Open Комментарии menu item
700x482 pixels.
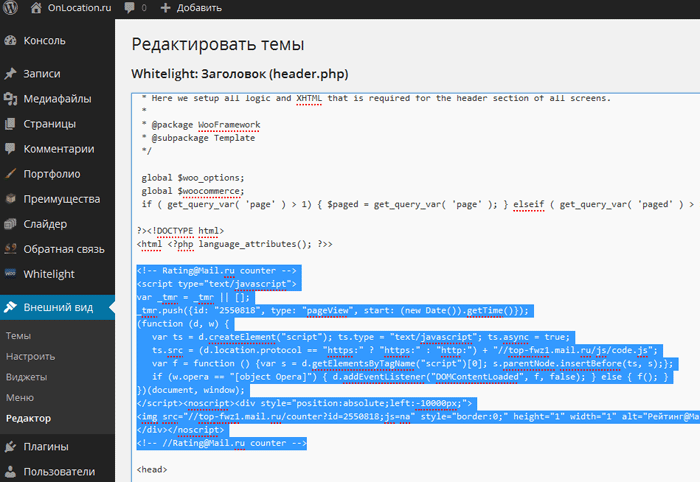click(59, 149)
